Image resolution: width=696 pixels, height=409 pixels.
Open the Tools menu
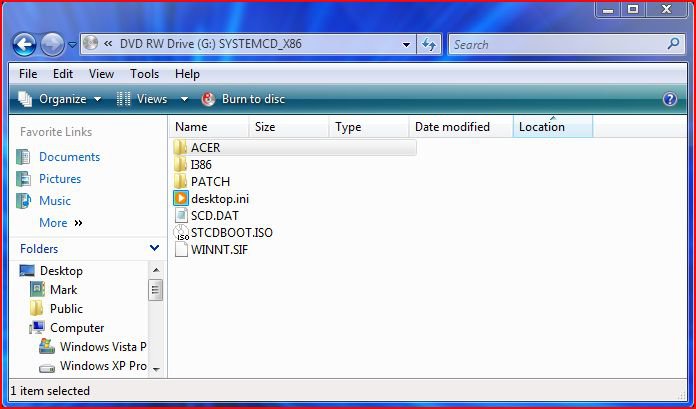pyautogui.click(x=144, y=74)
